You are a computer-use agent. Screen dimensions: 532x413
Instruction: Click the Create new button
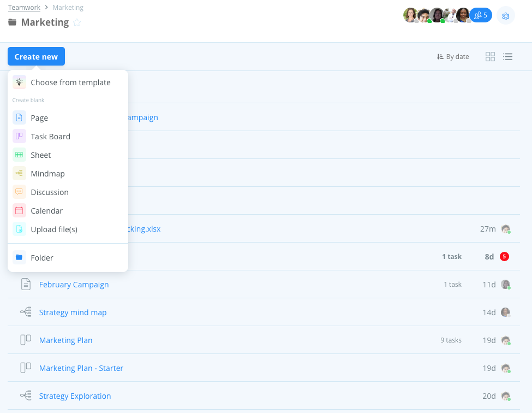click(36, 57)
